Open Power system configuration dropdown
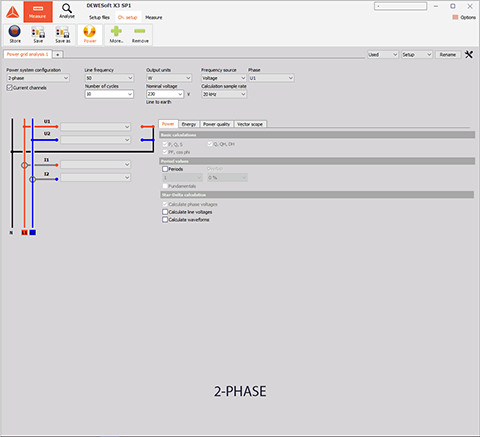The width and height of the screenshot is (480, 437). (x=38, y=78)
